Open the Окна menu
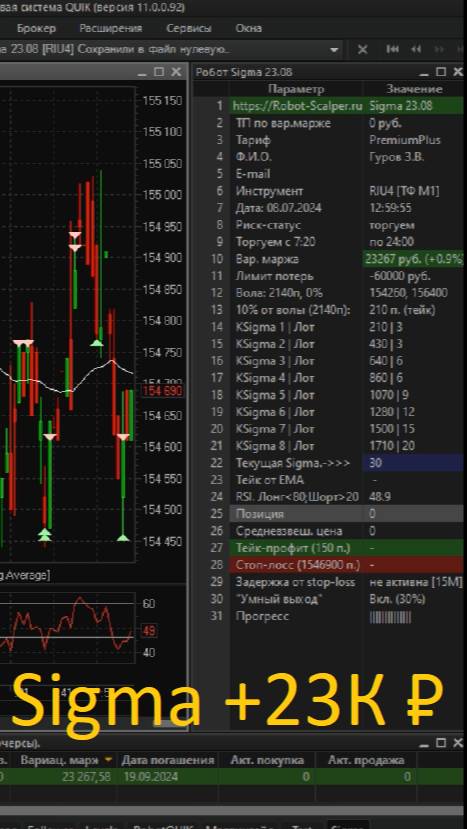This screenshot has height=829, width=467. 249,28
